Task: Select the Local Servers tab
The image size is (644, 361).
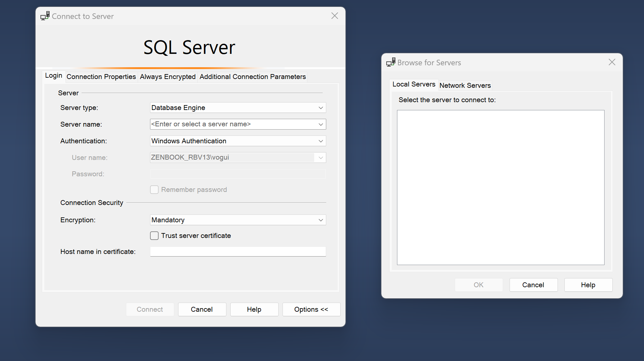Action: (x=414, y=84)
